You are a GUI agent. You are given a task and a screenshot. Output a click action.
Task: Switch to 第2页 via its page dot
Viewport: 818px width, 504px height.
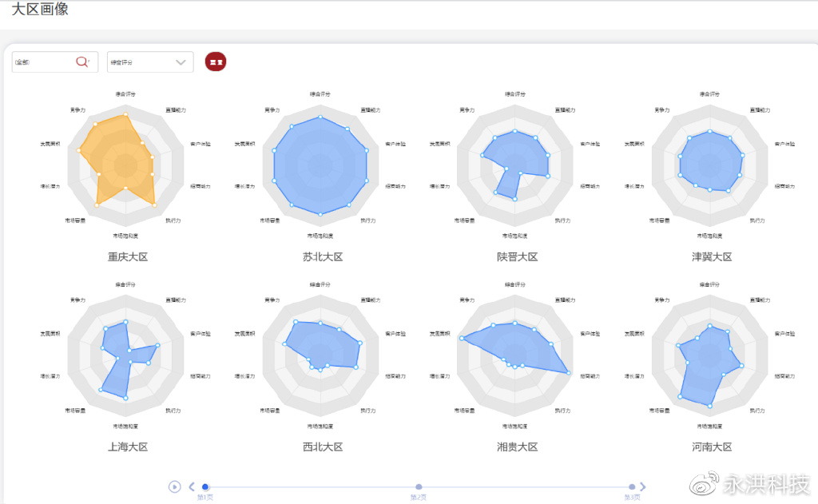[419, 486]
